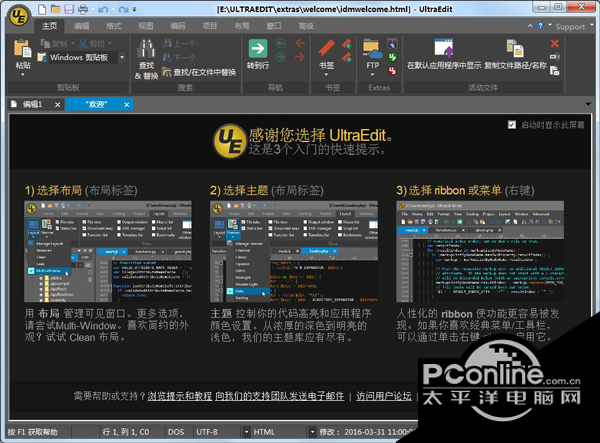Open the 浏览提示和教程 link
Screen dimensions: 600x443
tap(180, 396)
